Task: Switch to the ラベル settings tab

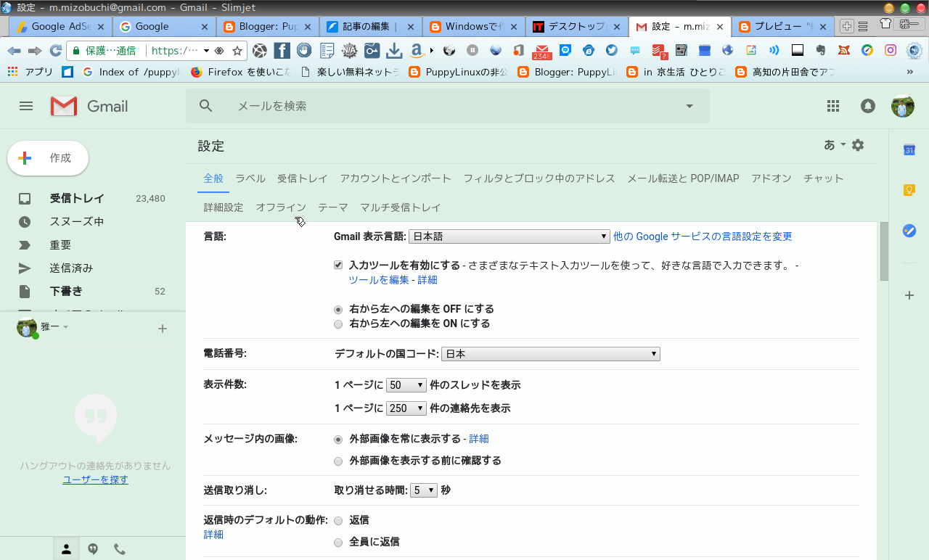Action: pos(250,178)
